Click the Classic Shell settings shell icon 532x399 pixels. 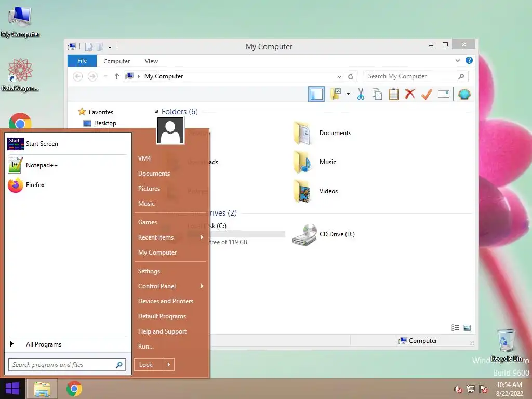[464, 95]
